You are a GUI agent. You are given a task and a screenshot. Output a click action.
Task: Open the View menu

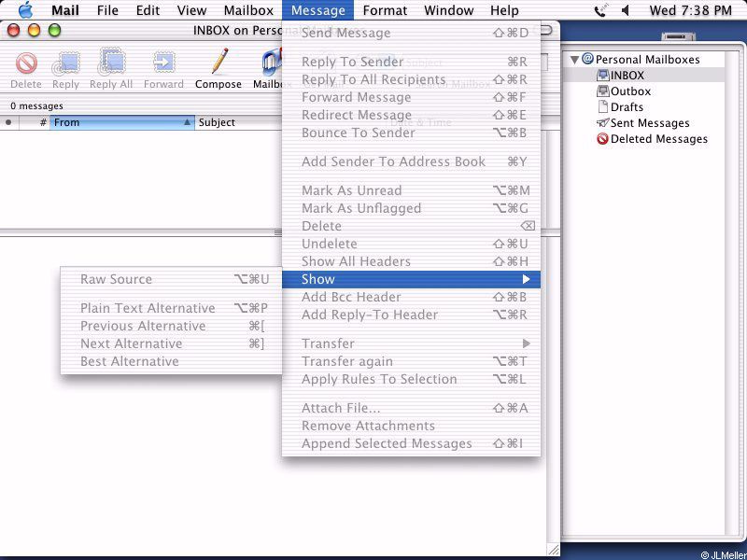191,10
